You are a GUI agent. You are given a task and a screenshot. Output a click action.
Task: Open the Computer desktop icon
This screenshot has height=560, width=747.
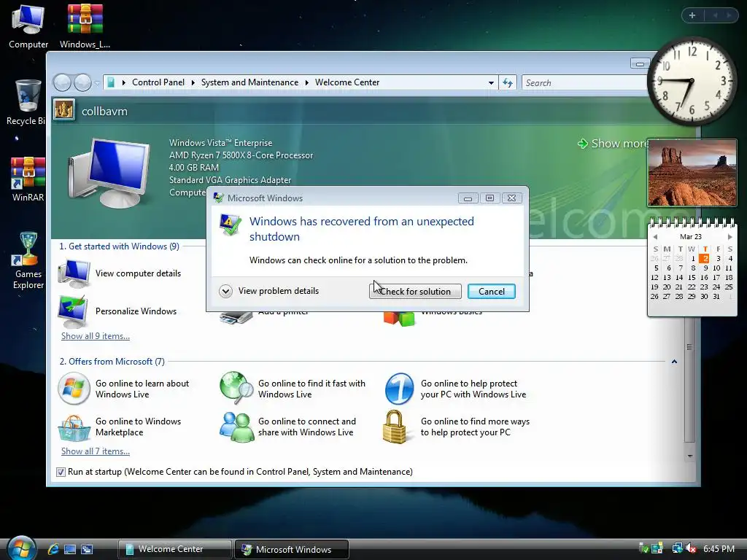click(28, 26)
